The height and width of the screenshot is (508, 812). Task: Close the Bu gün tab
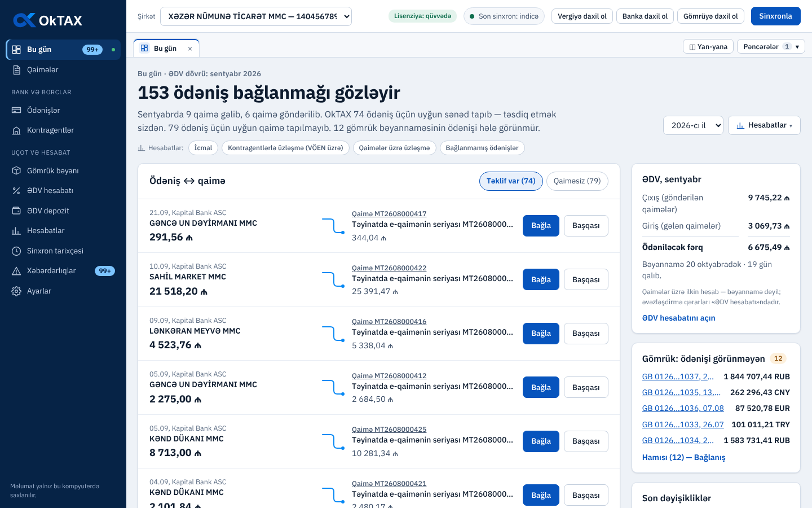[x=190, y=49]
